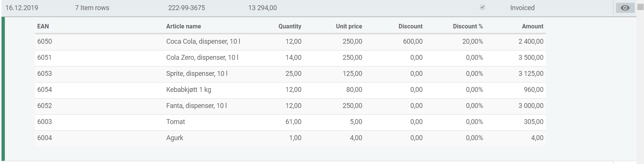Click the Agurk article row
The image size is (644, 164).
(175, 138)
